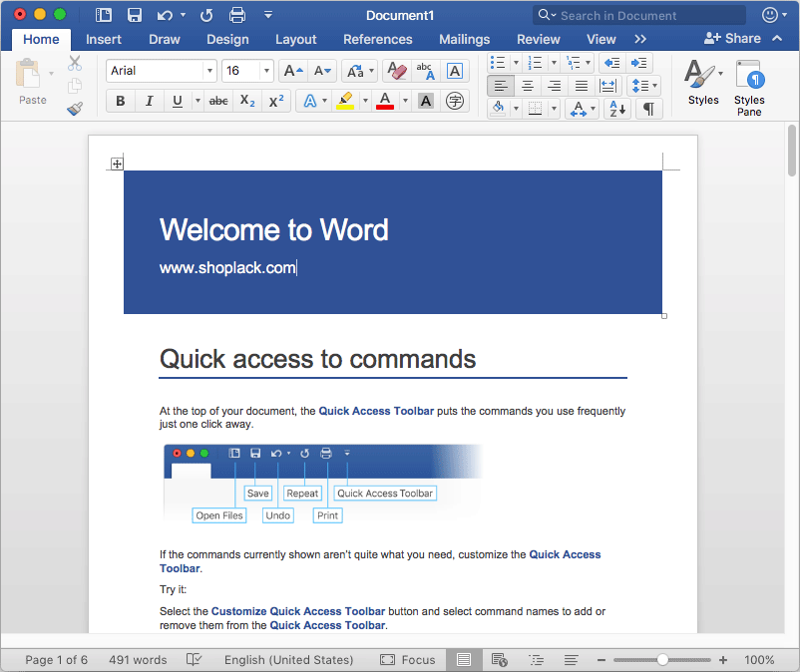Toggle Strikethrough formatting
The width and height of the screenshot is (800, 672).
(218, 101)
